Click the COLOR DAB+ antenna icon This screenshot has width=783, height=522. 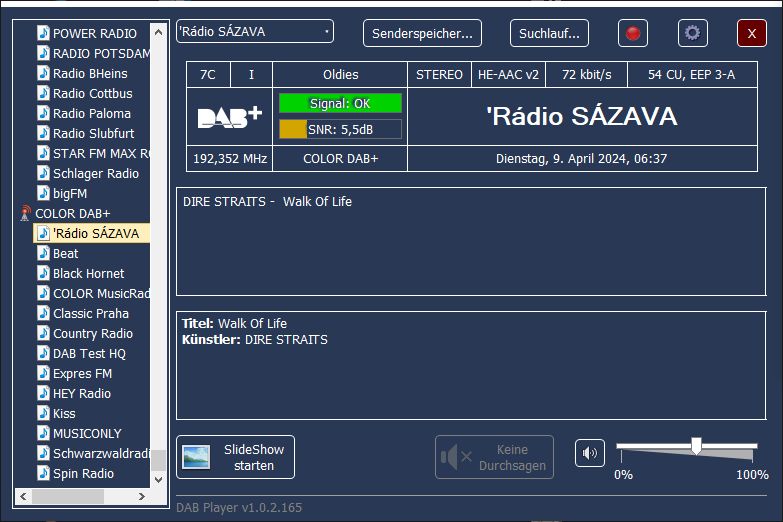pos(25,213)
